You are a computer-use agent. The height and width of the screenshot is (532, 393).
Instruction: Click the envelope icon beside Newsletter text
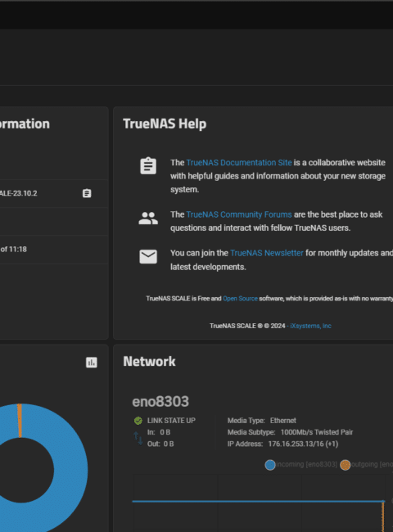(148, 256)
